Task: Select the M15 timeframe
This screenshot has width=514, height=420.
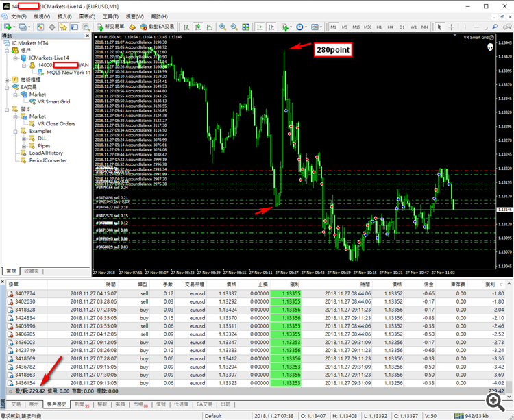Action: coord(356,27)
